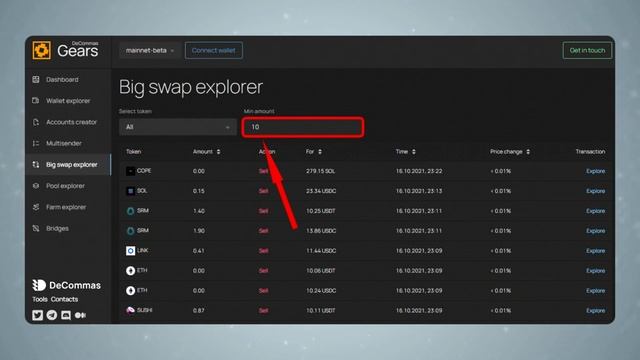The width and height of the screenshot is (640, 360).
Task: Click the SRM icon in 1.90 row
Action: click(x=130, y=231)
